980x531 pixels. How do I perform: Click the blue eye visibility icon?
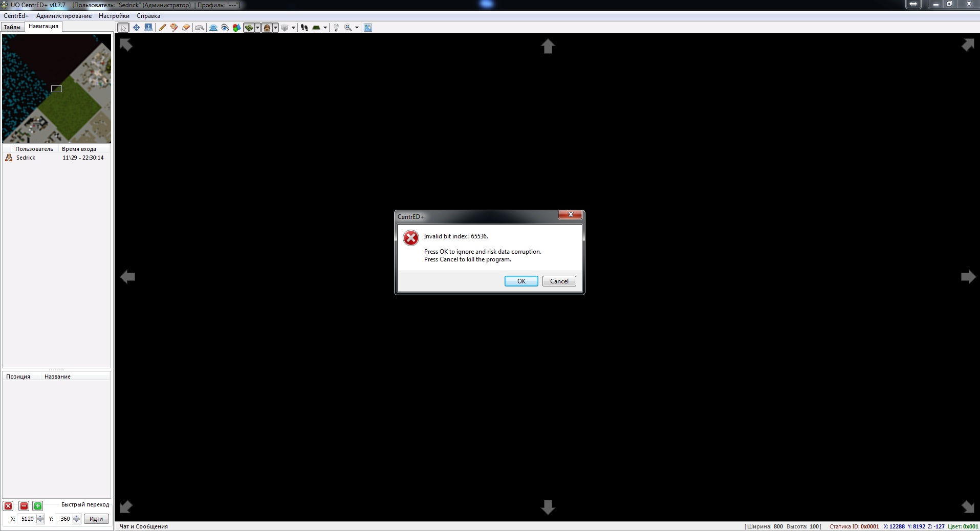pyautogui.click(x=225, y=28)
